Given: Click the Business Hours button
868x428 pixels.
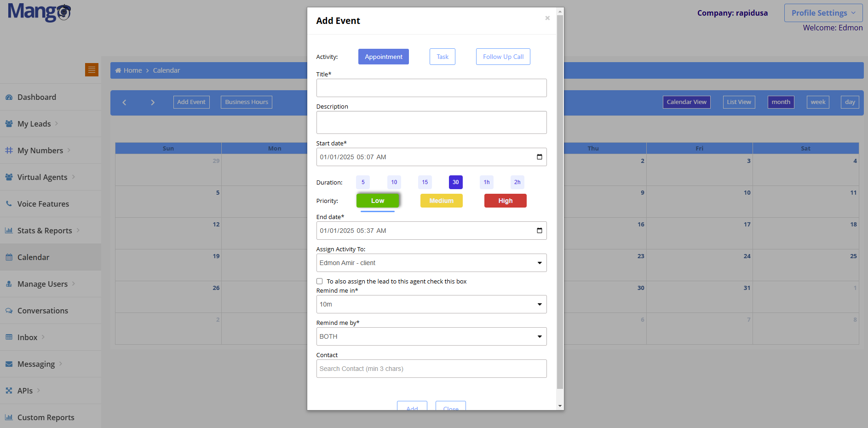Looking at the screenshot, I should click(246, 102).
